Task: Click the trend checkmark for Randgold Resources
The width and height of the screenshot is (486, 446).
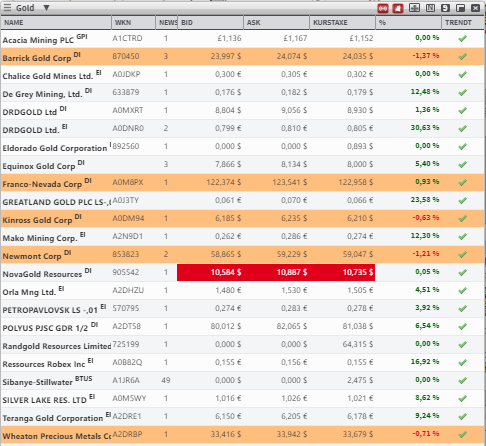Action: point(462,345)
